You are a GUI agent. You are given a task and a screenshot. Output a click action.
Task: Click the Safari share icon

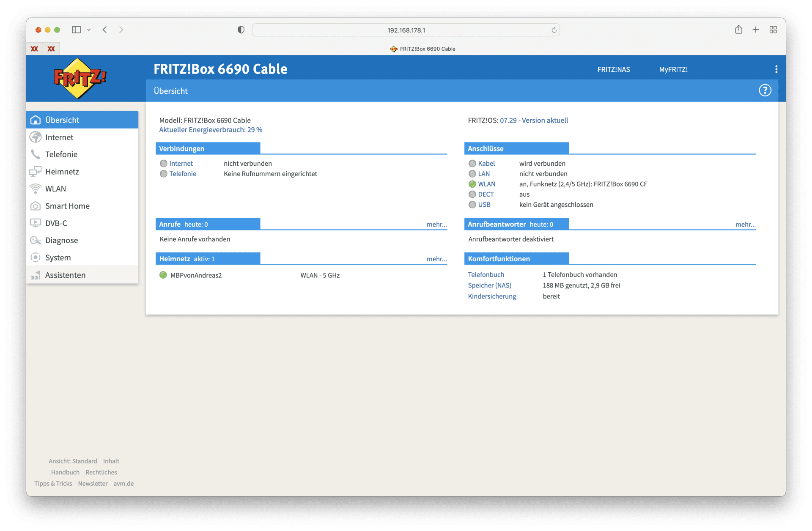[738, 30]
